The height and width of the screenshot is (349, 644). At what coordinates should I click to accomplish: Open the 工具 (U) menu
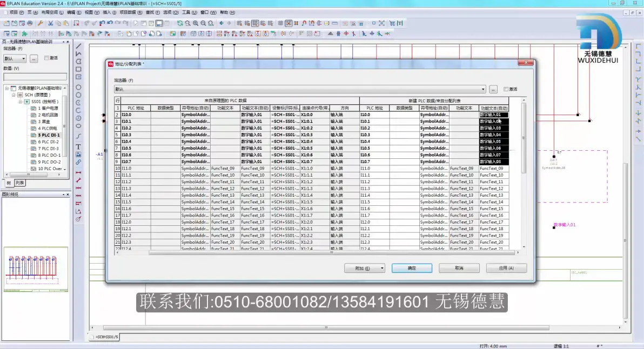coord(189,12)
